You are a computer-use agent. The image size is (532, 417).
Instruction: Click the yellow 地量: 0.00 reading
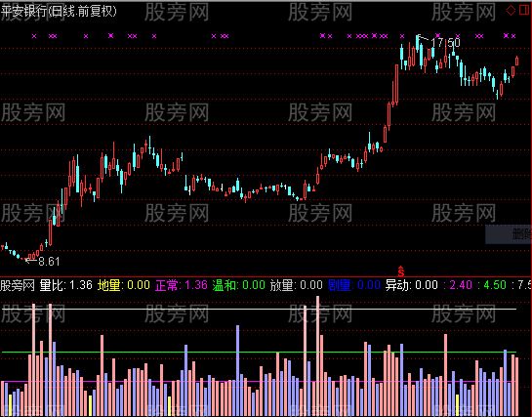(x=124, y=285)
